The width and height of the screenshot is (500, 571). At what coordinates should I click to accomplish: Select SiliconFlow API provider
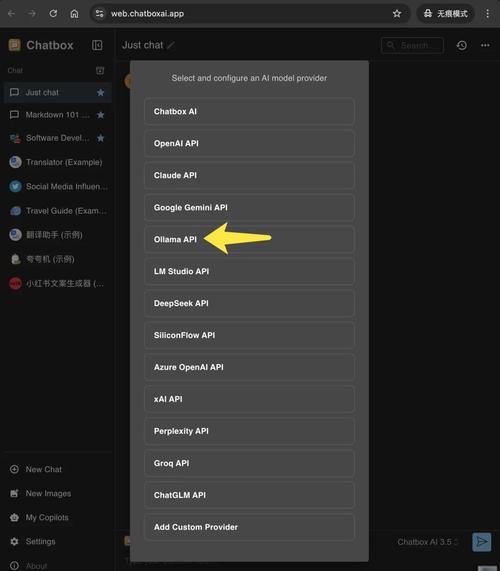(x=249, y=335)
